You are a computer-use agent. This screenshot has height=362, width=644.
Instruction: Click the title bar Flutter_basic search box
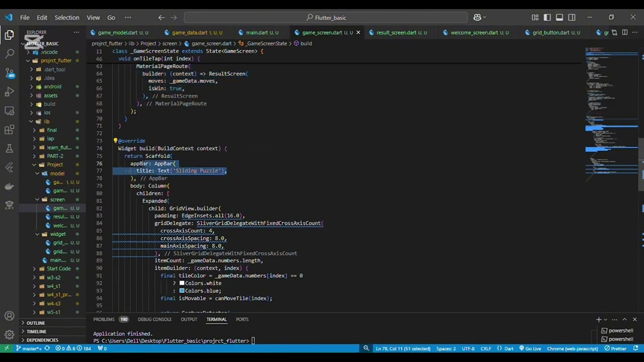pyautogui.click(x=326, y=18)
